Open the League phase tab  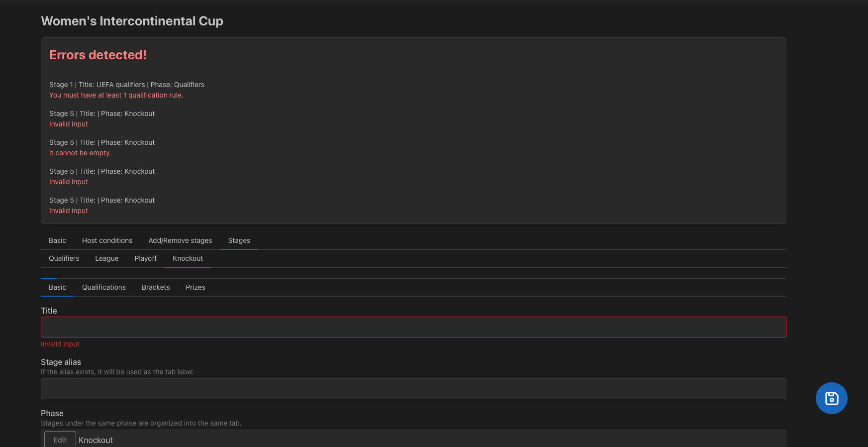(107, 258)
